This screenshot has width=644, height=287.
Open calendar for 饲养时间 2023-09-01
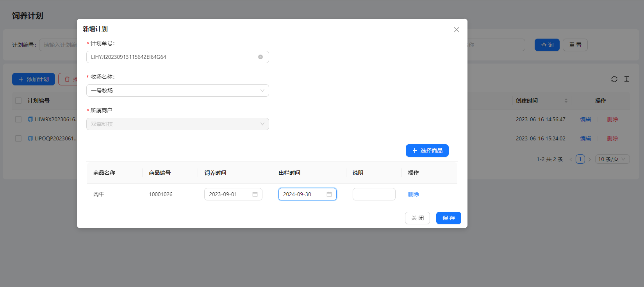coord(255,194)
